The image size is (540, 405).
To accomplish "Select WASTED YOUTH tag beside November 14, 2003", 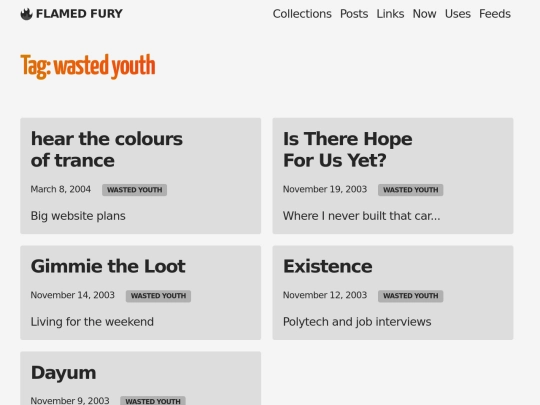I will click(x=158, y=296).
